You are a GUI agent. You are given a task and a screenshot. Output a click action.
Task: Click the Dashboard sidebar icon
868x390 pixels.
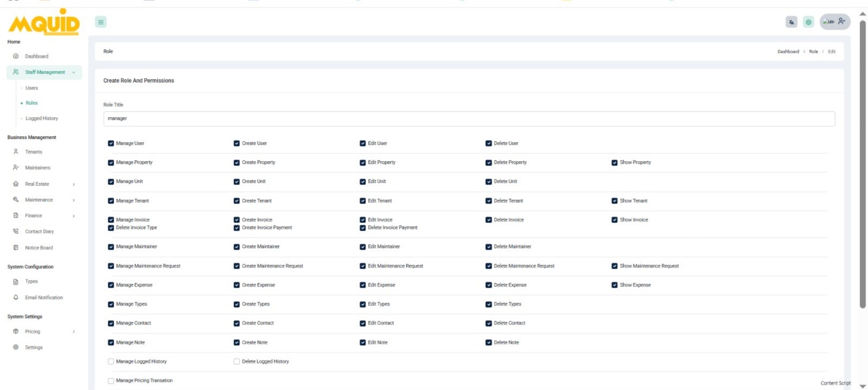(16, 56)
